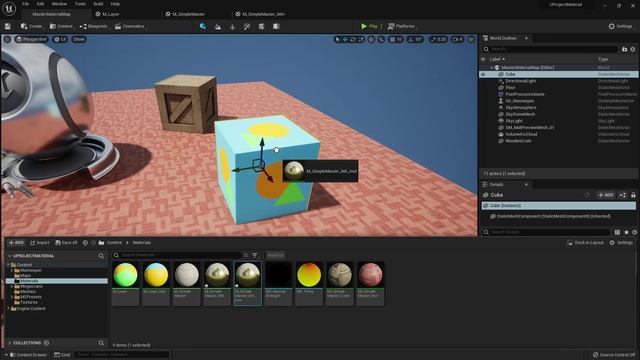Click the Blueprint/add script icon in Details
Viewport: 640px width, 360px height.
point(622,195)
